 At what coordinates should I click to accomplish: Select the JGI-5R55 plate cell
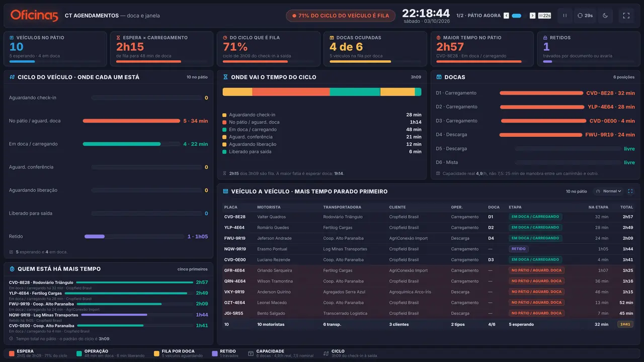point(234,313)
